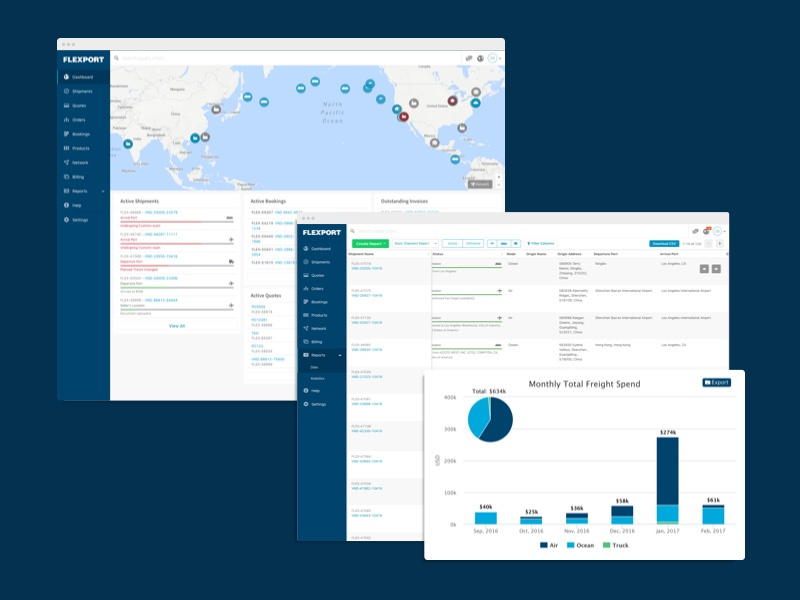Click the Products icon in the reports window sidebar
This screenshot has width=800, height=600.
(x=306, y=315)
